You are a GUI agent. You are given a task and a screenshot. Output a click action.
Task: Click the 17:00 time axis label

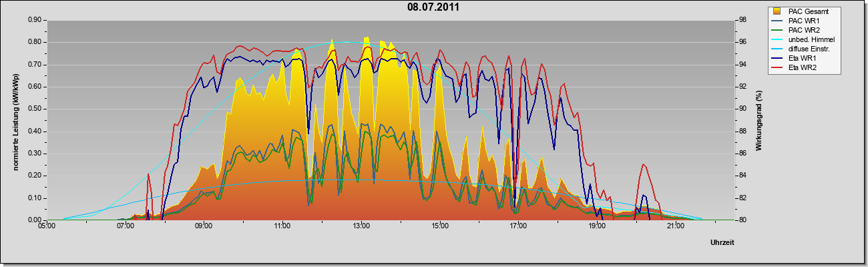point(518,228)
